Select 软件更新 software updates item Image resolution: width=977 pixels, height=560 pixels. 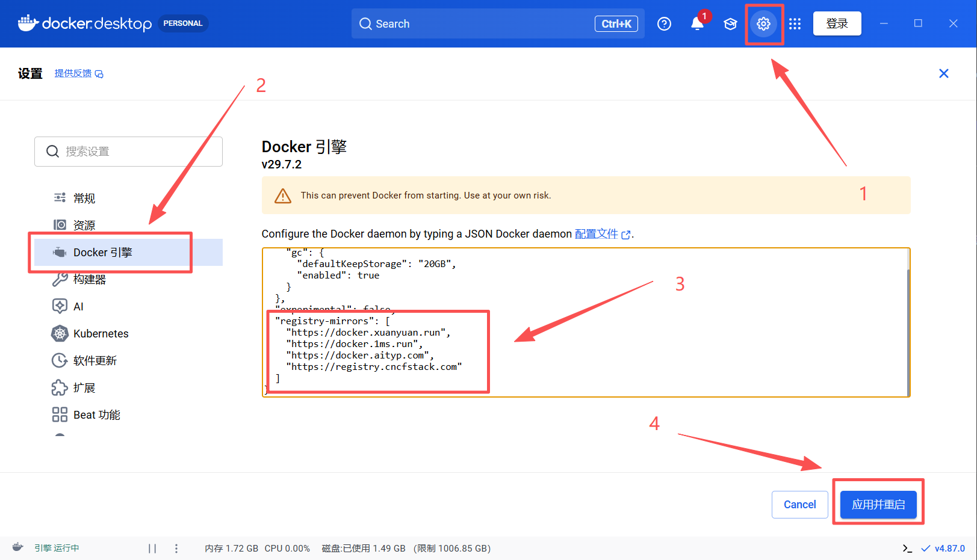128,360
